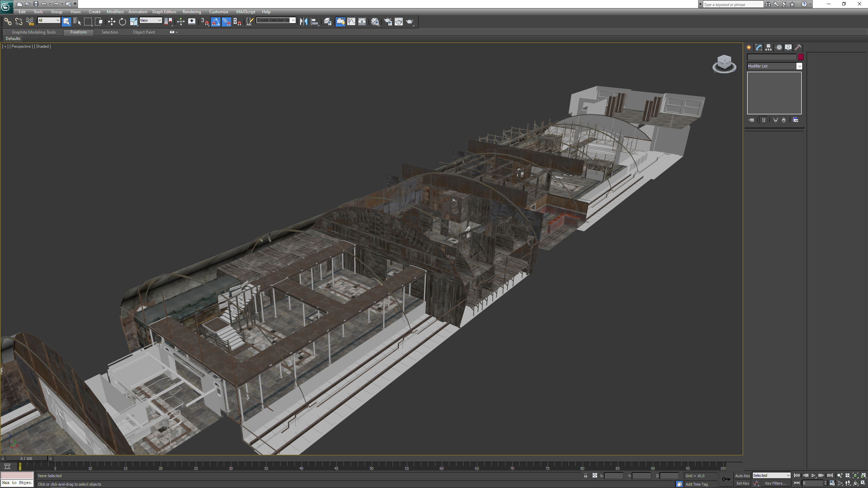
Task: Play the animation
Action: pos(813,475)
